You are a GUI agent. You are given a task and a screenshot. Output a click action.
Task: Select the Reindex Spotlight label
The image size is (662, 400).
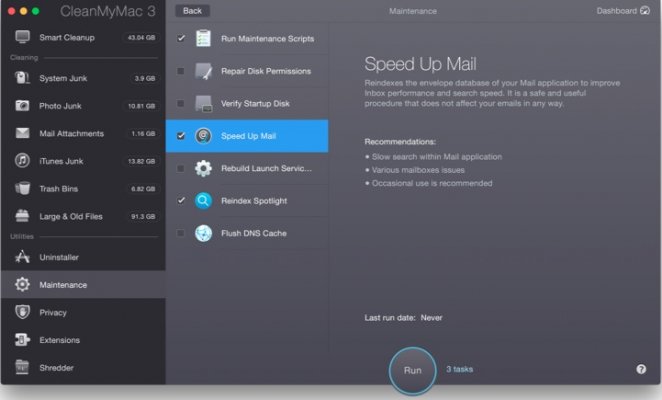tap(254, 201)
